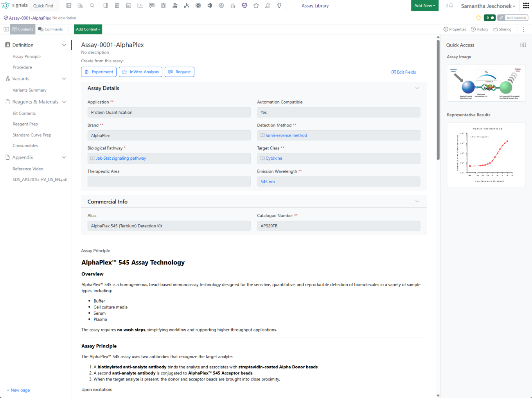This screenshot has width=532, height=398.
Task: Open the luminescence method link
Action: tap(286, 135)
